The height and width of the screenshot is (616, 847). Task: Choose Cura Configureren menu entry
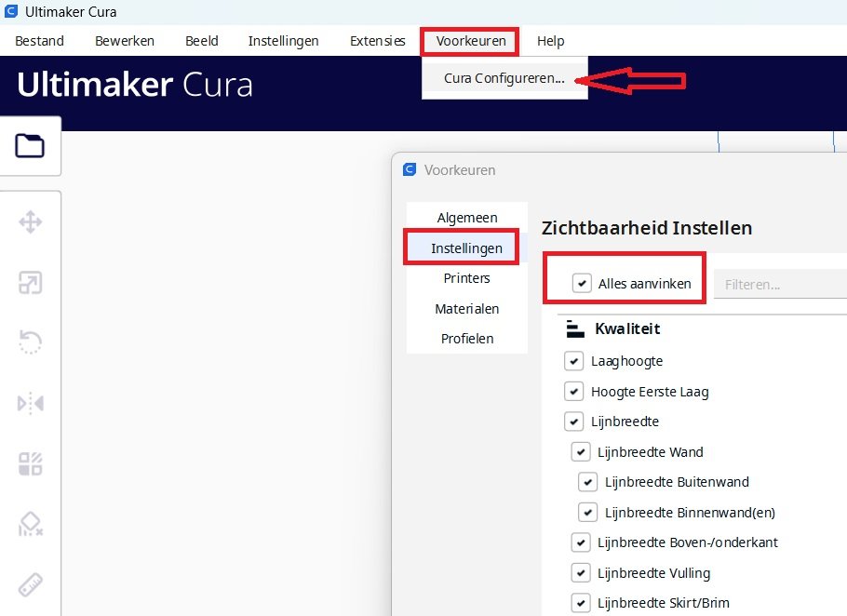click(x=504, y=79)
